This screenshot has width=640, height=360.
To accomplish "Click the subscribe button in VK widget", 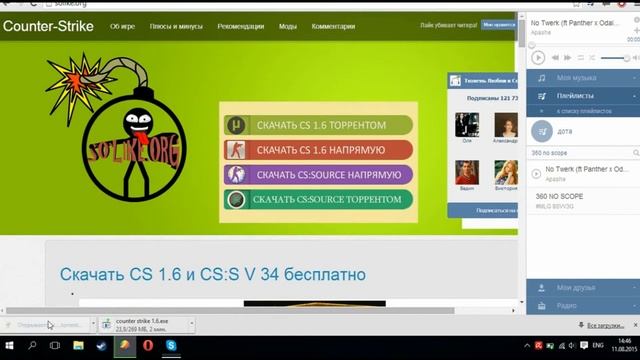I will [x=483, y=210].
